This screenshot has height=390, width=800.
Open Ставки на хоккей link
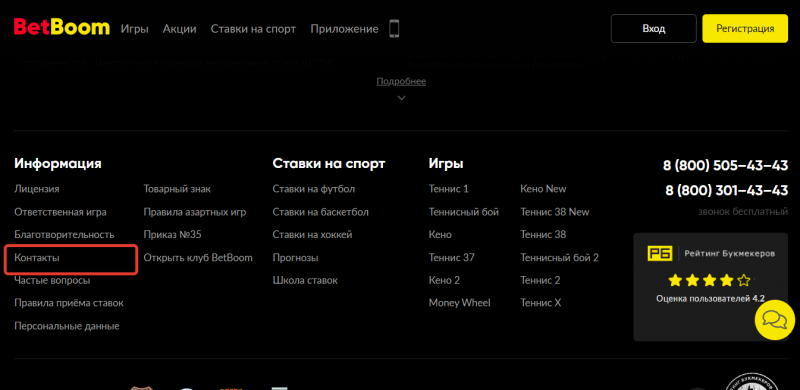tap(312, 235)
